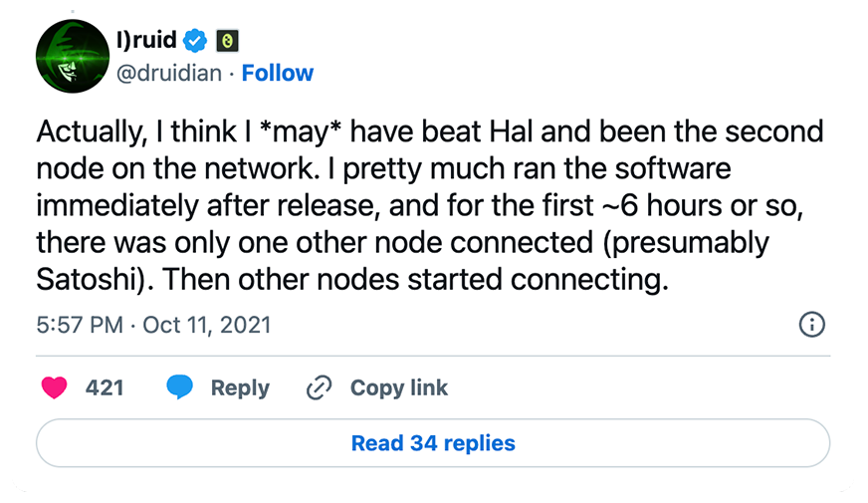Open the @druidian handle link
Screen dimensions: 868x503
(x=172, y=73)
